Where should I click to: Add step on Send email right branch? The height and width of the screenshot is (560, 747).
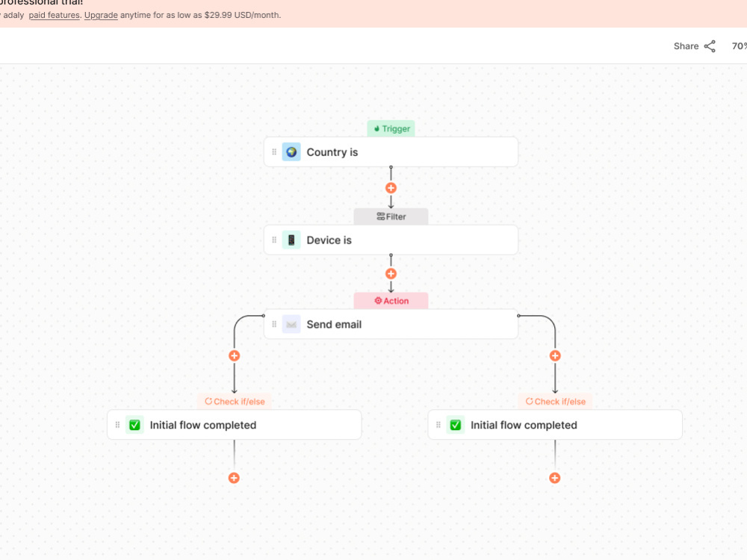coord(555,355)
